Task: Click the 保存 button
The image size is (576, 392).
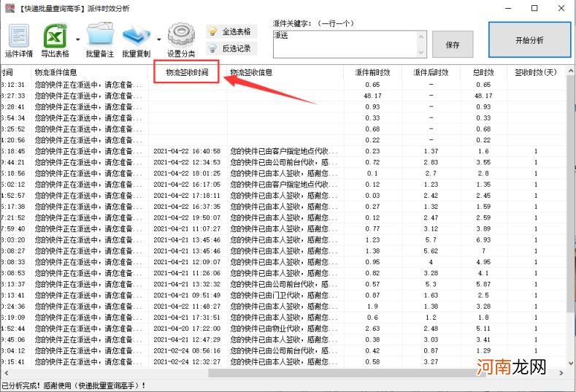Action: 453,45
